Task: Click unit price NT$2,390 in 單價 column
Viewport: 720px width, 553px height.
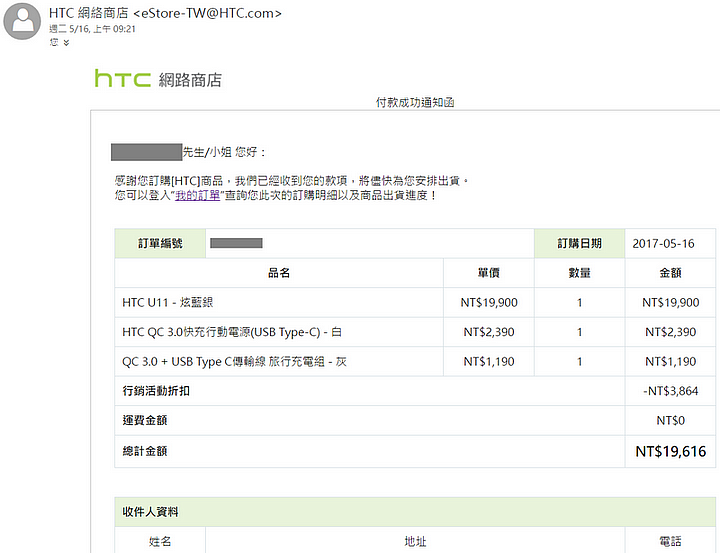Action: tap(489, 332)
